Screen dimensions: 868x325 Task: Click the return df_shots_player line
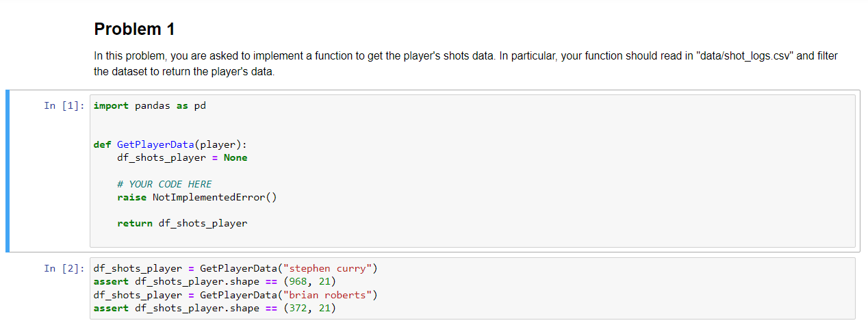[182, 223]
